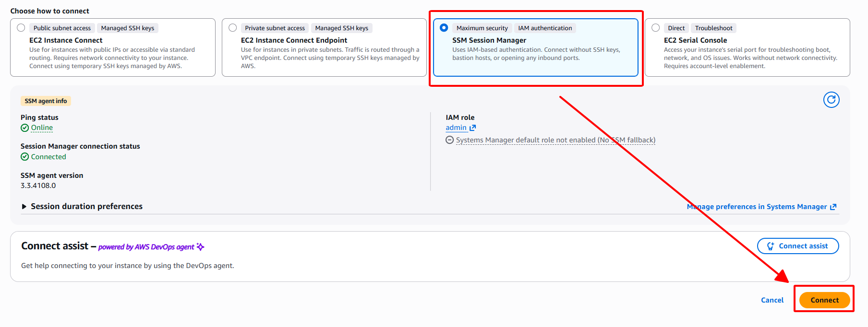Click the Connected status check icon
The width and height of the screenshot is (868, 327).
pyautogui.click(x=24, y=157)
